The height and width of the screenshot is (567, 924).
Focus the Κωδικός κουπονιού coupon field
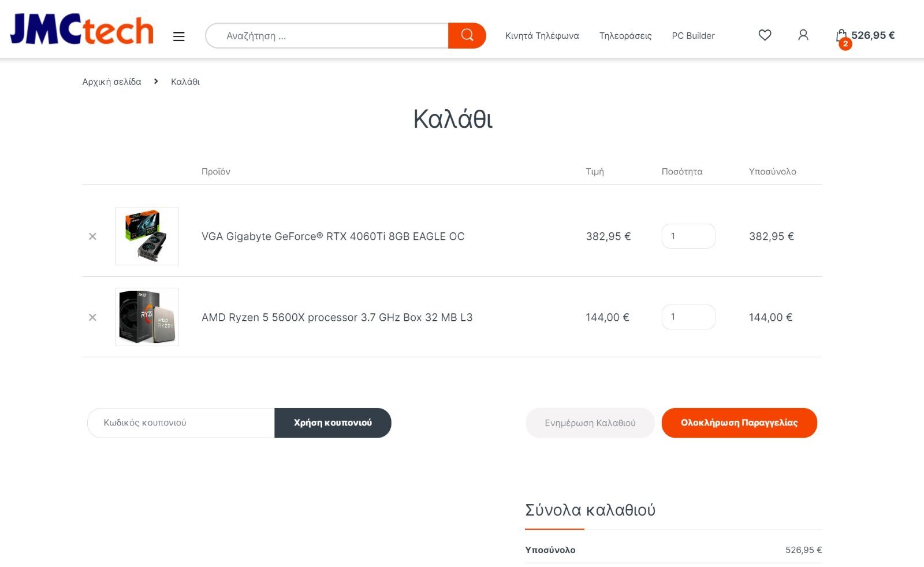181,423
